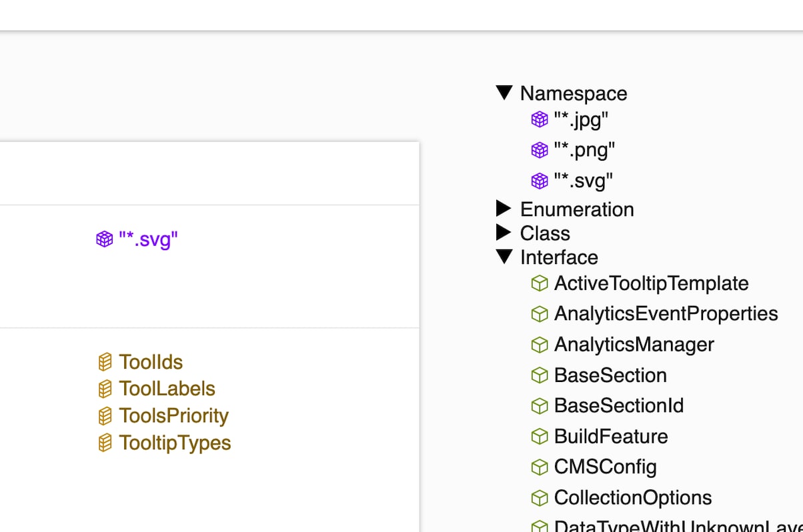Select BaseSection in the sidebar
The height and width of the screenshot is (532, 803).
tap(610, 375)
